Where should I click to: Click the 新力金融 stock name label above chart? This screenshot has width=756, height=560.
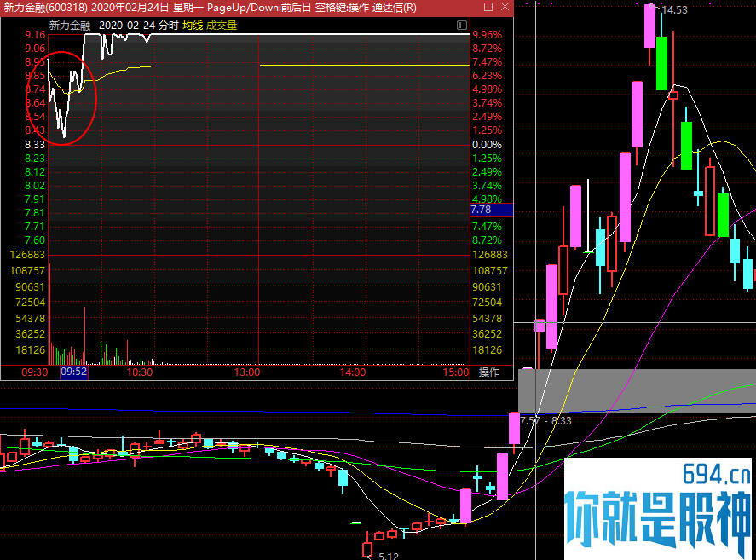pyautogui.click(x=70, y=26)
